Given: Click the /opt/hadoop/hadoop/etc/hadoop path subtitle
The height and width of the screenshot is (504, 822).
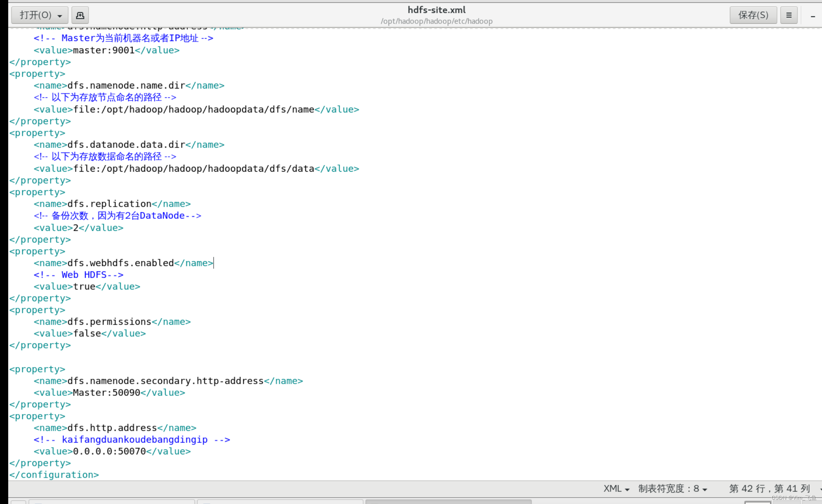Looking at the screenshot, I should coord(436,21).
